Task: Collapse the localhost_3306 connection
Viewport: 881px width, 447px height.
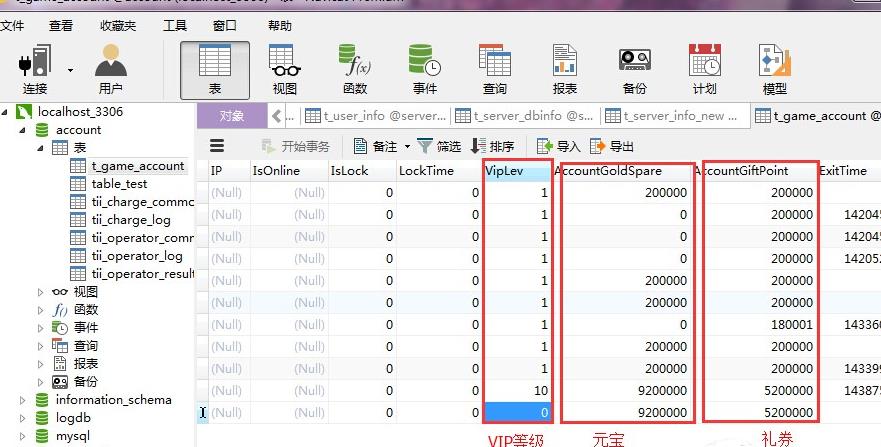Action: coord(5,112)
